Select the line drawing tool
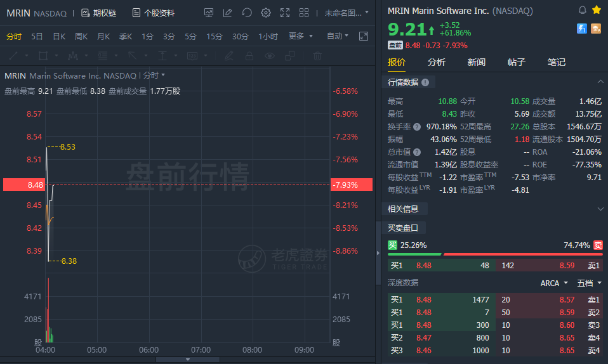Screen dimensions: 608x364 point(13,56)
